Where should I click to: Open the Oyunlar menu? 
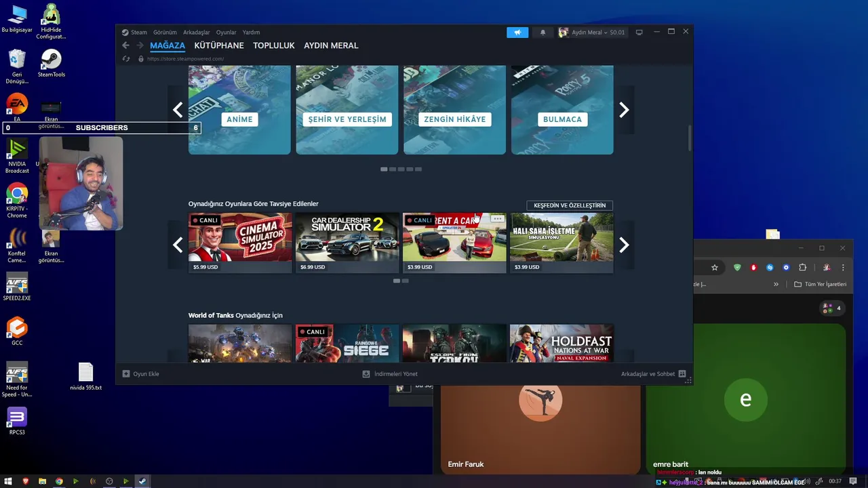coord(226,32)
